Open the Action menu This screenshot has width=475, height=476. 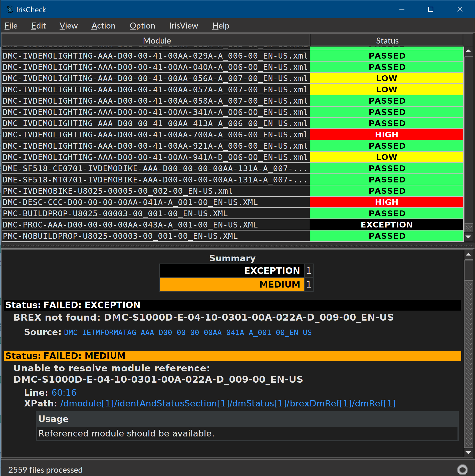click(x=103, y=26)
